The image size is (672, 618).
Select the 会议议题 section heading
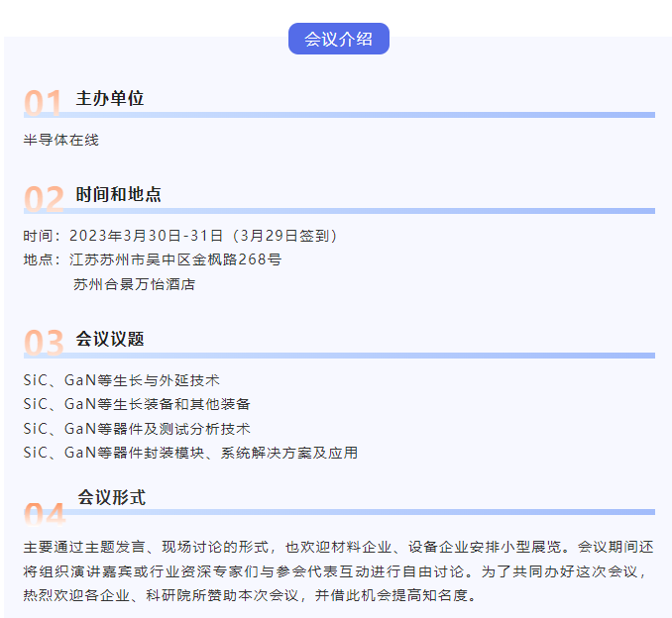click(x=110, y=339)
